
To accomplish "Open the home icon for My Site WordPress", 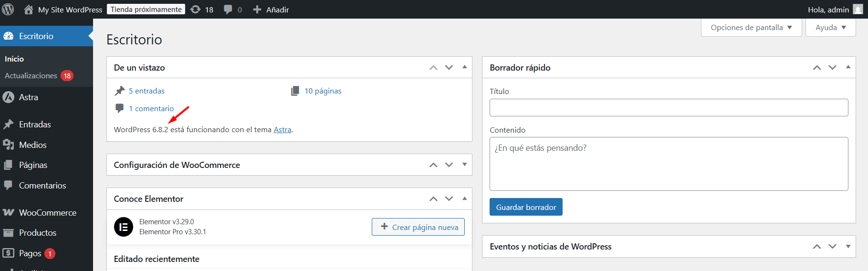I will point(29,10).
